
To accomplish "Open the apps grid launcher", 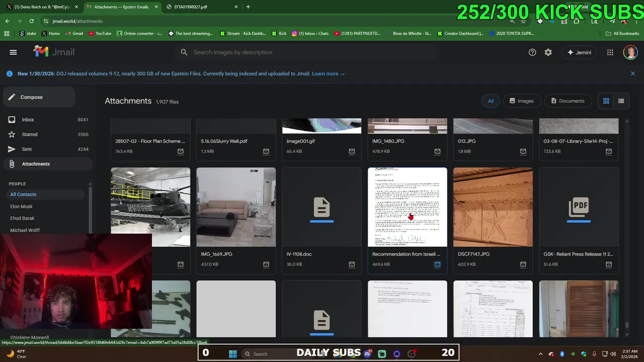I will click(x=610, y=52).
